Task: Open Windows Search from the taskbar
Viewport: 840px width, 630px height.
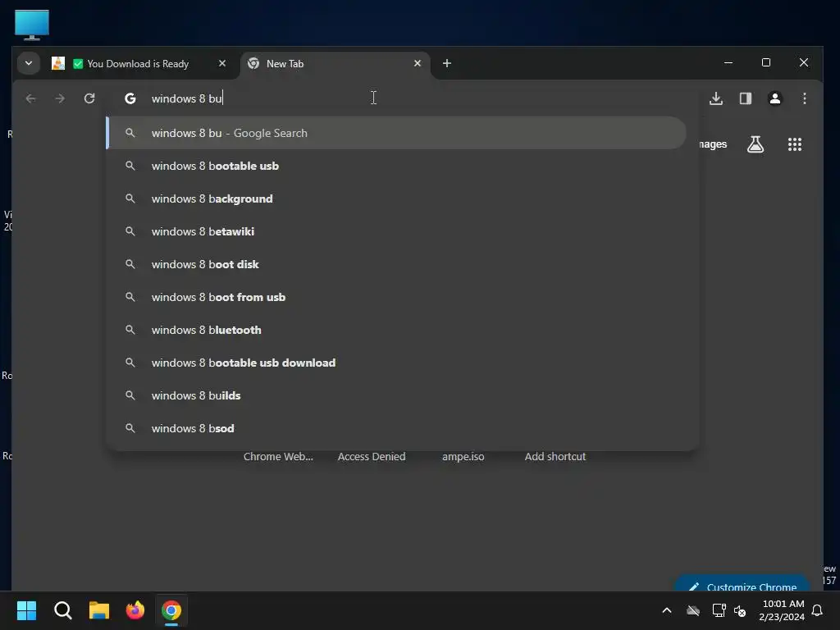Action: pyautogui.click(x=62, y=610)
